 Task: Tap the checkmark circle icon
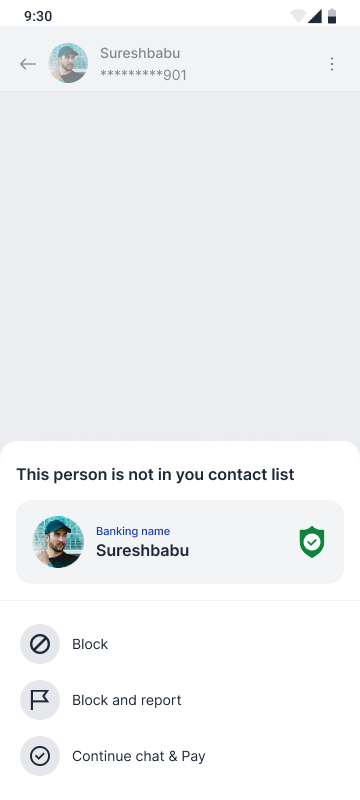tap(40, 756)
